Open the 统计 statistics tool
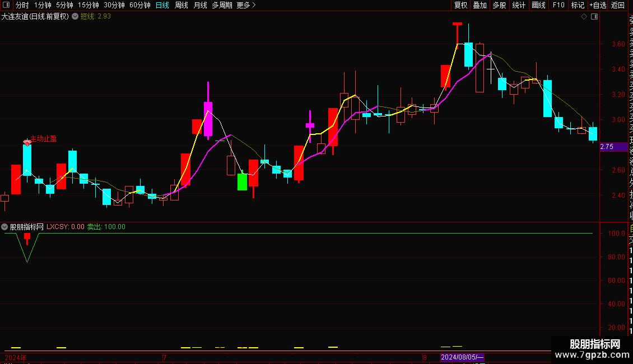Viewport: 633px width, 364px height. [x=519, y=5]
